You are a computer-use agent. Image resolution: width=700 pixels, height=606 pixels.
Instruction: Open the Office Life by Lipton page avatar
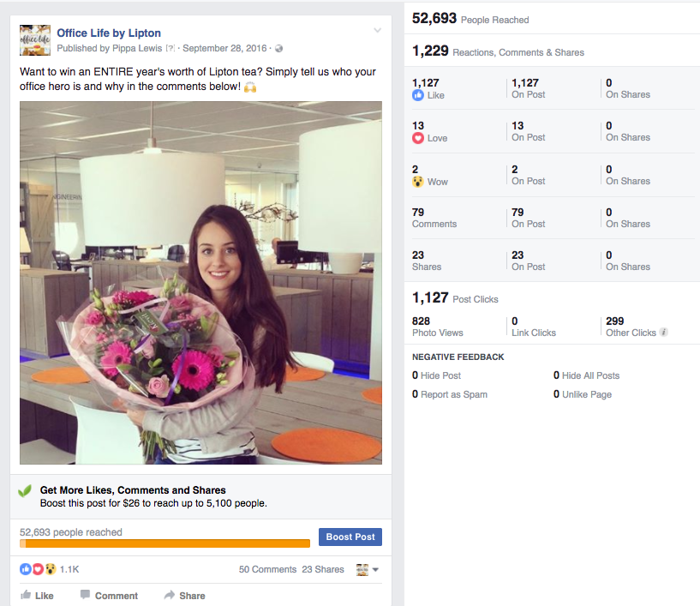click(x=35, y=40)
